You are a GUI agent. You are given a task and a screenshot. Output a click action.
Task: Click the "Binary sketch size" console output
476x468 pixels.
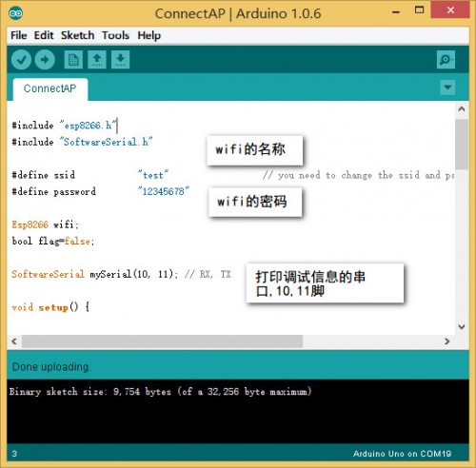tap(160, 392)
